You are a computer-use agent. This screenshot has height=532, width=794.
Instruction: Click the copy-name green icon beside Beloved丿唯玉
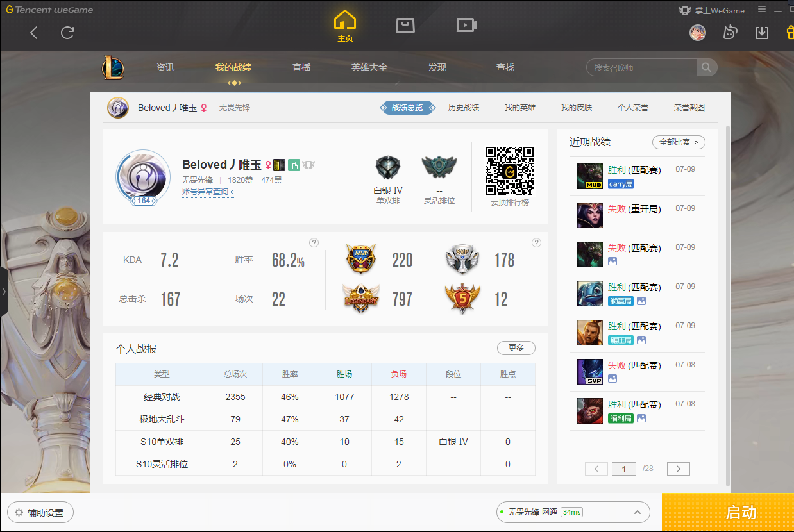[294, 165]
